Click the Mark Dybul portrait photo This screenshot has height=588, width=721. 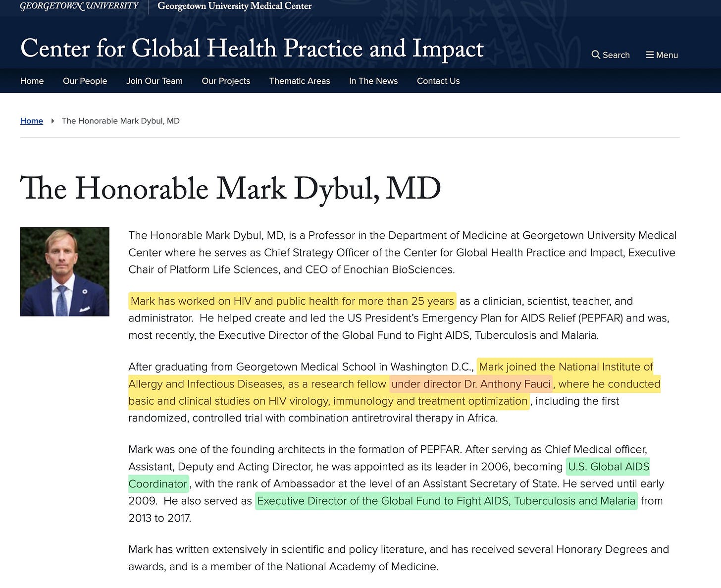tap(65, 271)
